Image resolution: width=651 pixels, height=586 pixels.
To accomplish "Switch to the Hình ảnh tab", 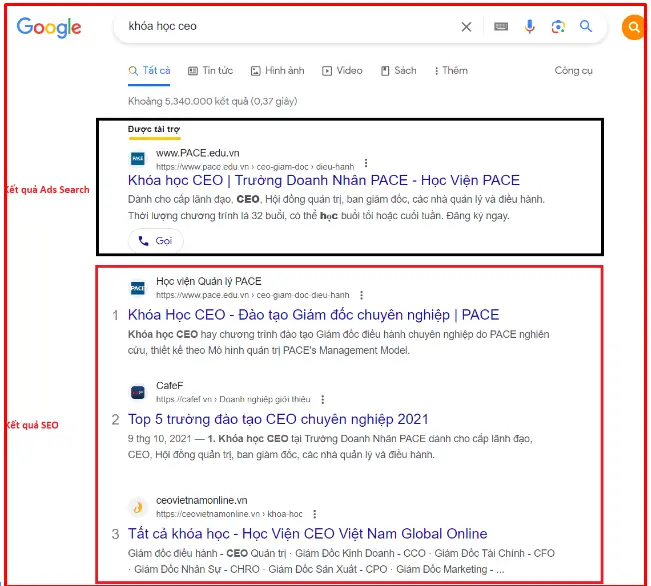I will [277, 71].
